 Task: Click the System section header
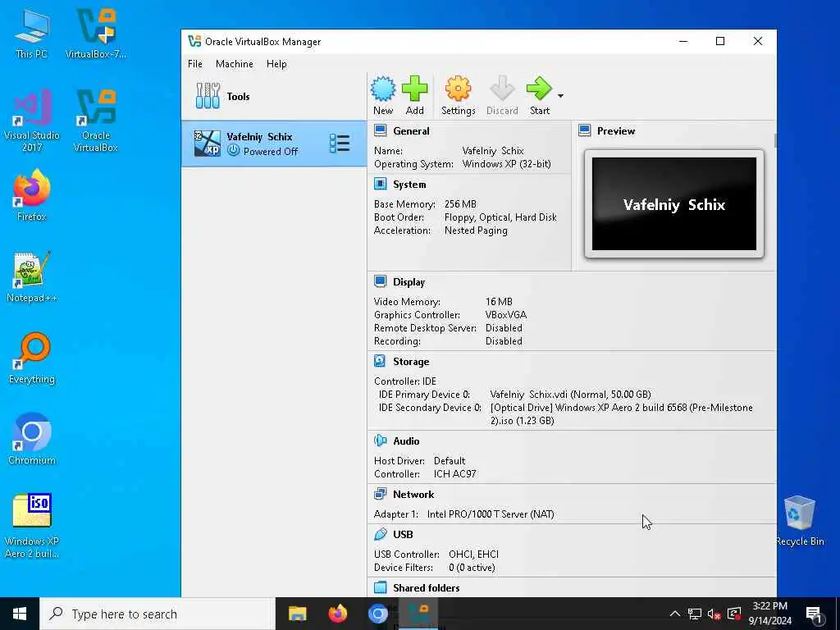click(x=409, y=185)
